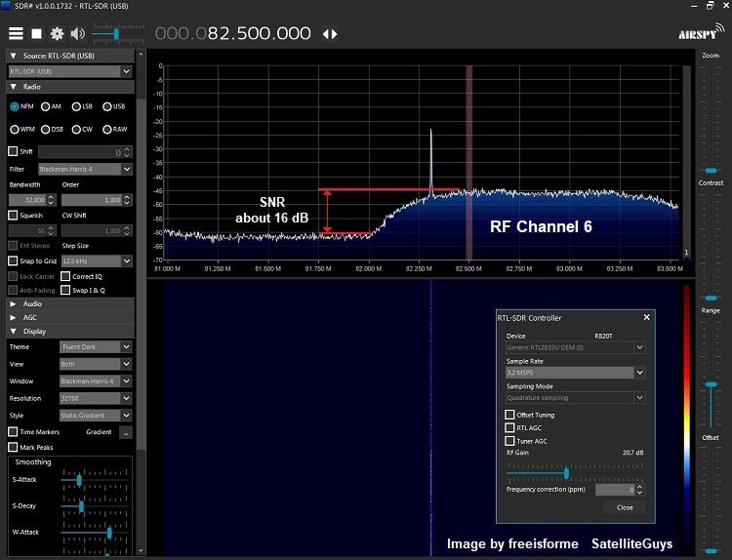This screenshot has height=560, width=732.
Task: Enable the Offset Tuning checkbox
Action: [x=509, y=415]
